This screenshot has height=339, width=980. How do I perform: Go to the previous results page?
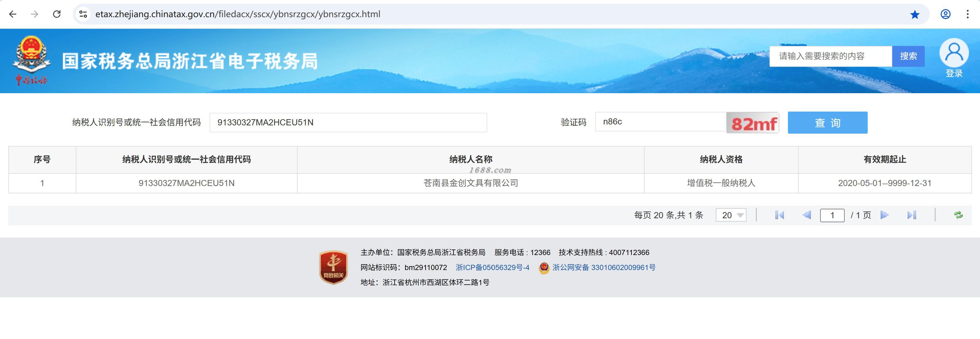(x=806, y=215)
